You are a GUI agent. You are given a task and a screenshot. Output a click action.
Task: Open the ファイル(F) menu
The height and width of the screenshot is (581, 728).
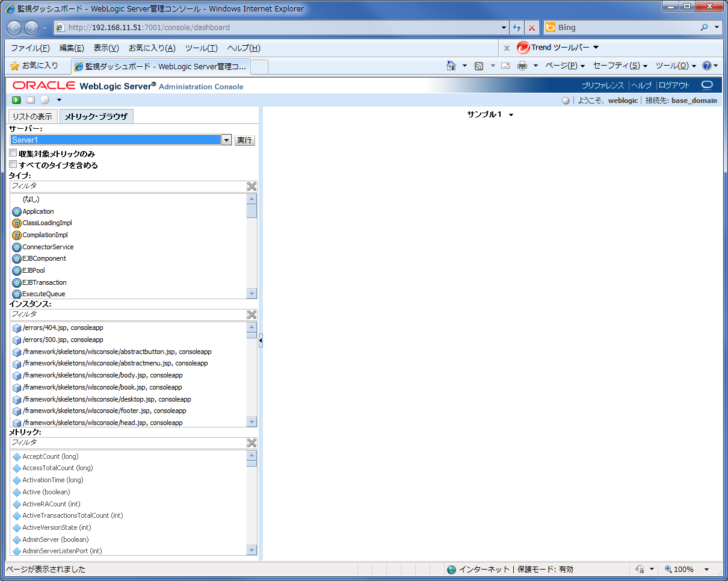30,48
